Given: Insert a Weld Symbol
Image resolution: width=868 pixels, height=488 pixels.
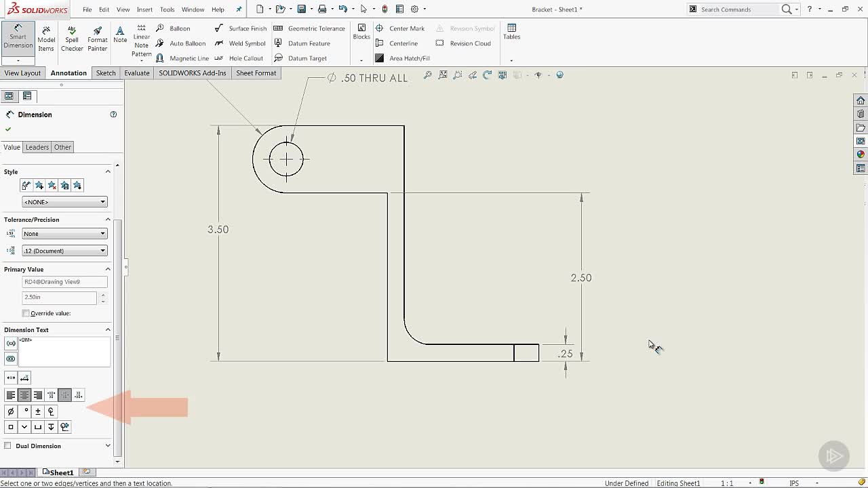Looking at the screenshot, I should [239, 43].
